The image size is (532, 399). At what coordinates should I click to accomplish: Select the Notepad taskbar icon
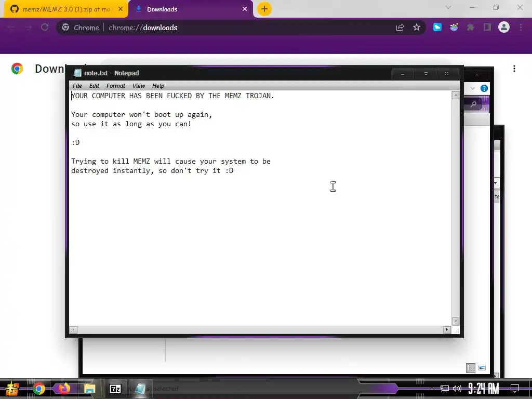click(140, 389)
